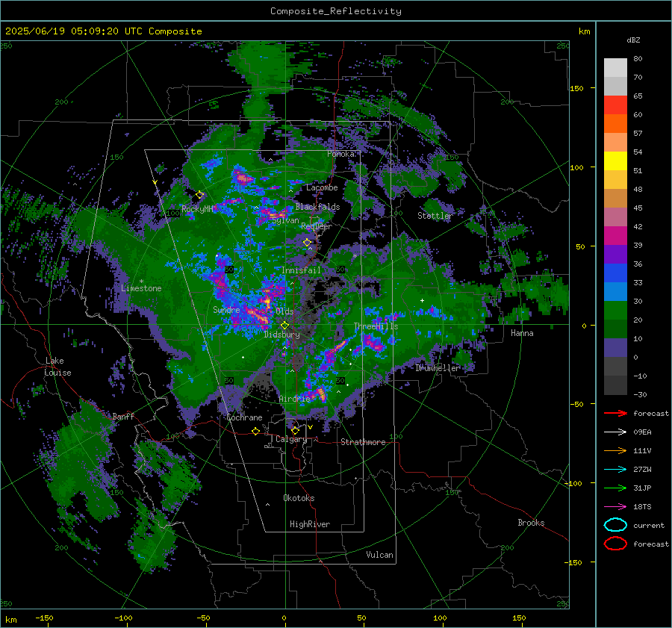The image size is (672, 628).
Task: Click the Banff label
Action: point(123,417)
